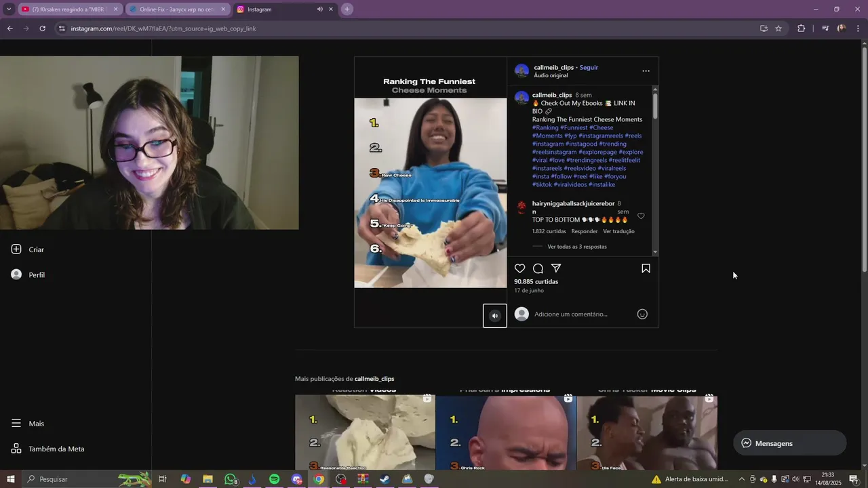
Task: Click the #Ranking hashtag
Action: click(545, 127)
